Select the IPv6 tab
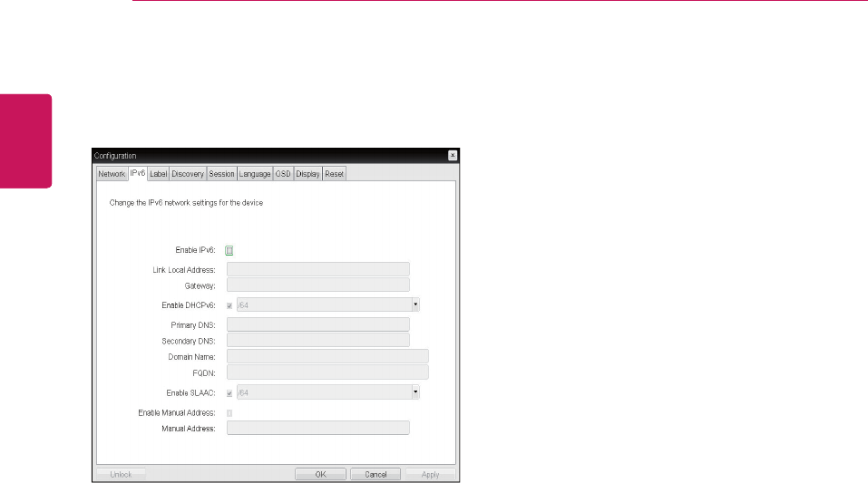This screenshot has height=483, width=868. pos(138,173)
